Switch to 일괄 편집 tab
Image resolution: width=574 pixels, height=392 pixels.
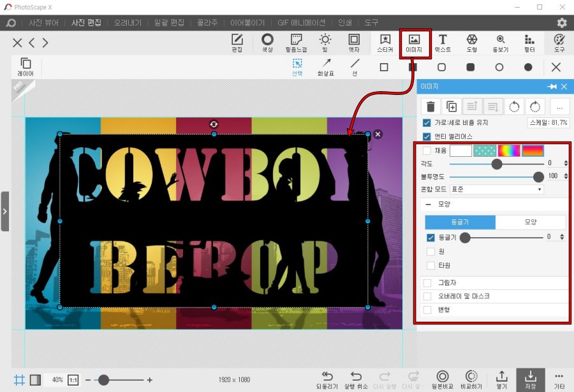tap(169, 23)
